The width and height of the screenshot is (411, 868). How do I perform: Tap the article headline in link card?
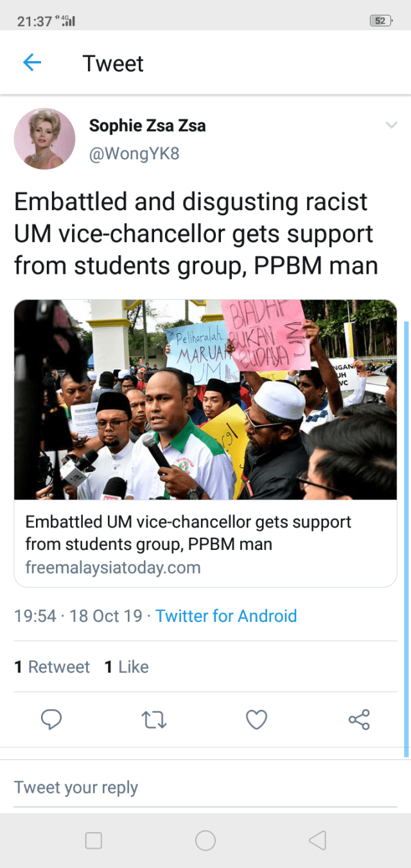(x=188, y=533)
